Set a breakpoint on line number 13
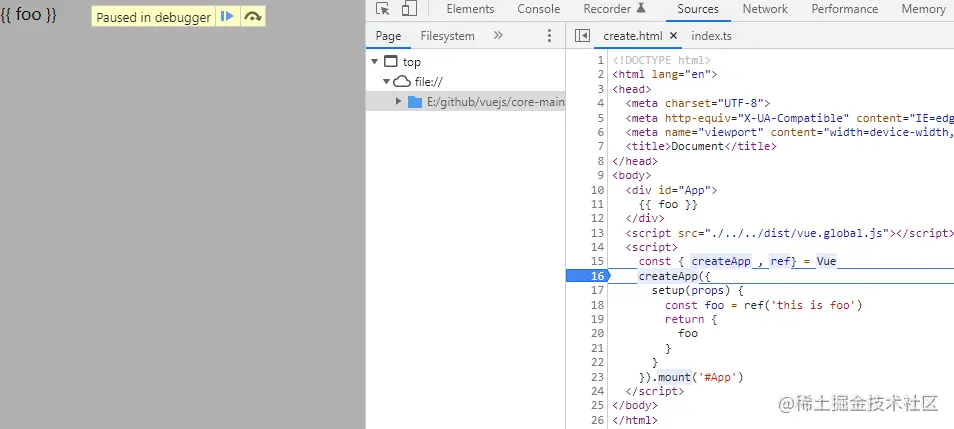Viewport: 954px width, 429px height. tap(598, 232)
